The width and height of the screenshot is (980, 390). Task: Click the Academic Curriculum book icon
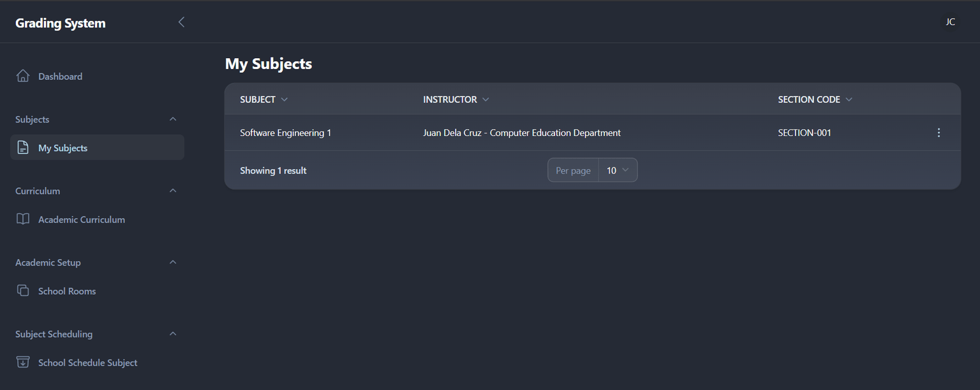23,219
